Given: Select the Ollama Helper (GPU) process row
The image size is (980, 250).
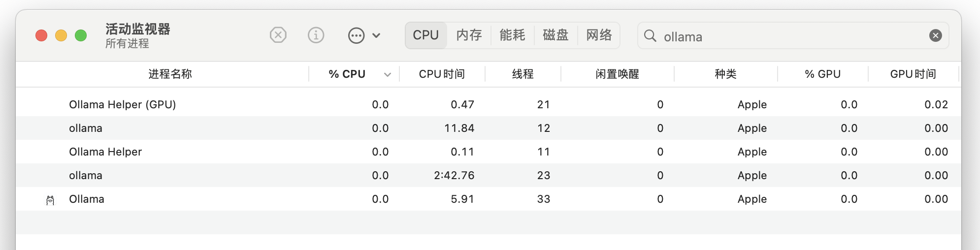Looking at the screenshot, I should click(489, 104).
